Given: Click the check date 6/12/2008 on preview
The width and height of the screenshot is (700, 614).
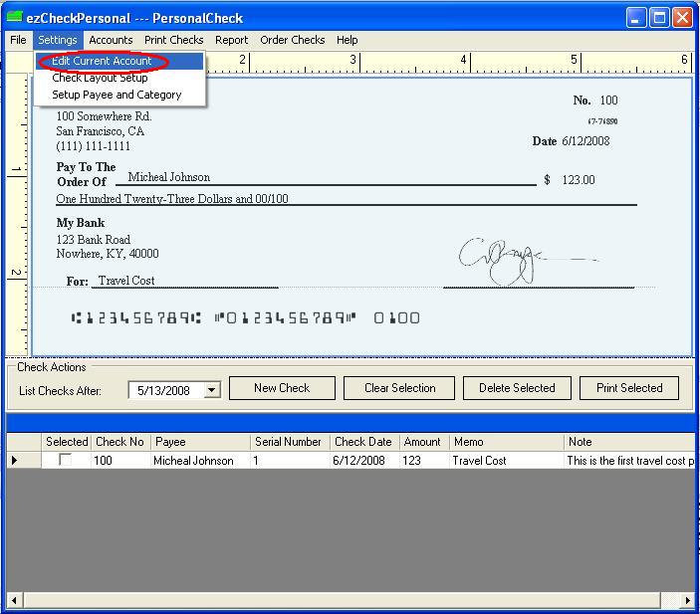Looking at the screenshot, I should point(585,141).
